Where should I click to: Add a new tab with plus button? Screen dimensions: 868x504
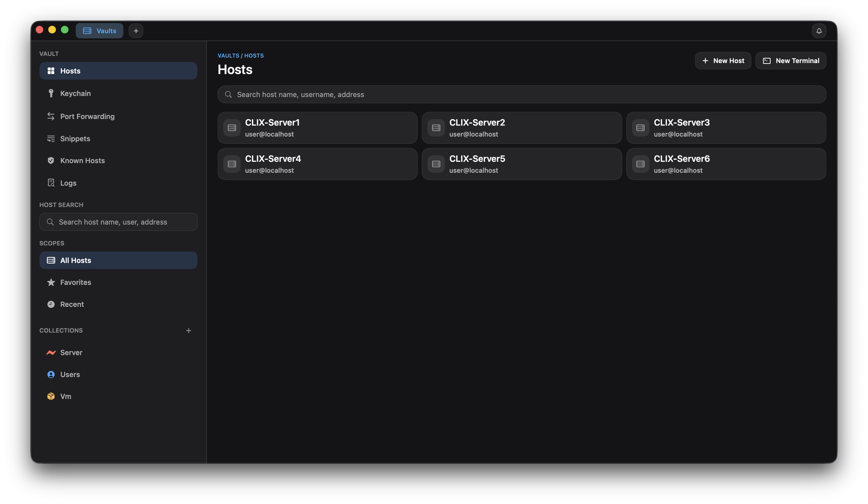click(x=136, y=31)
